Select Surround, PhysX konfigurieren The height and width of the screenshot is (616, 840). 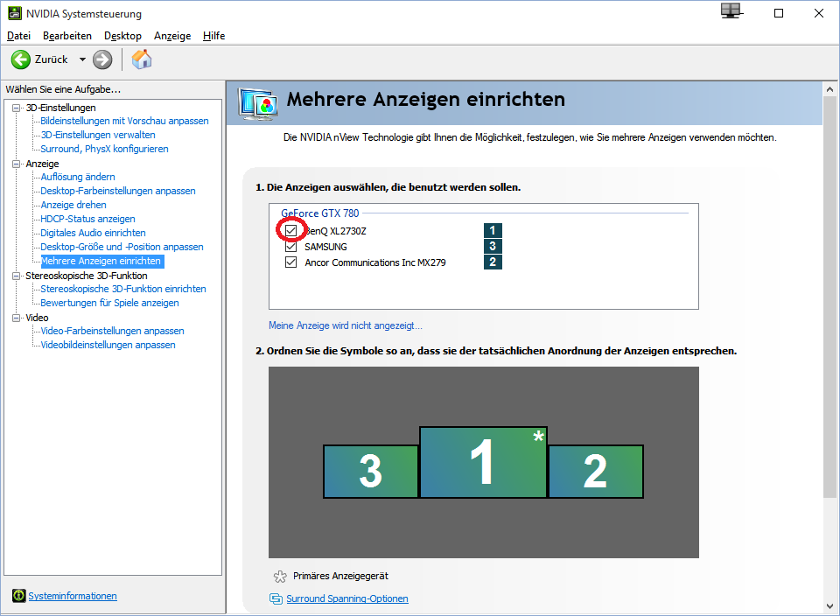point(104,149)
